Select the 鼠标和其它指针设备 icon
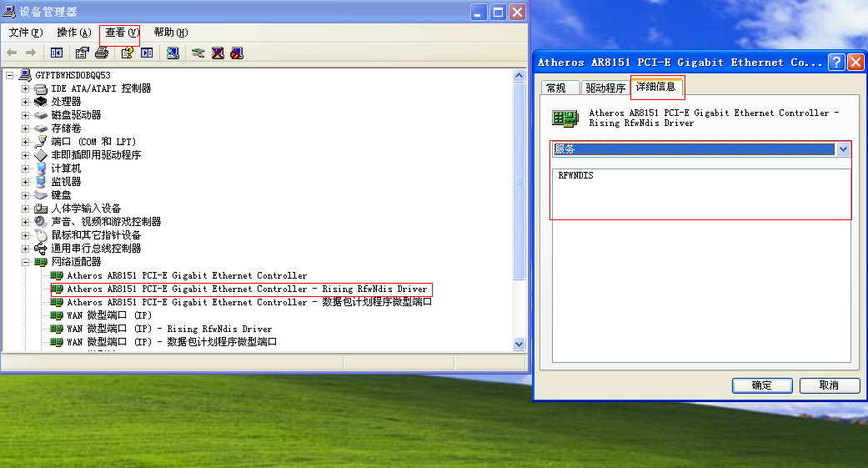This screenshot has width=868, height=468. point(40,234)
